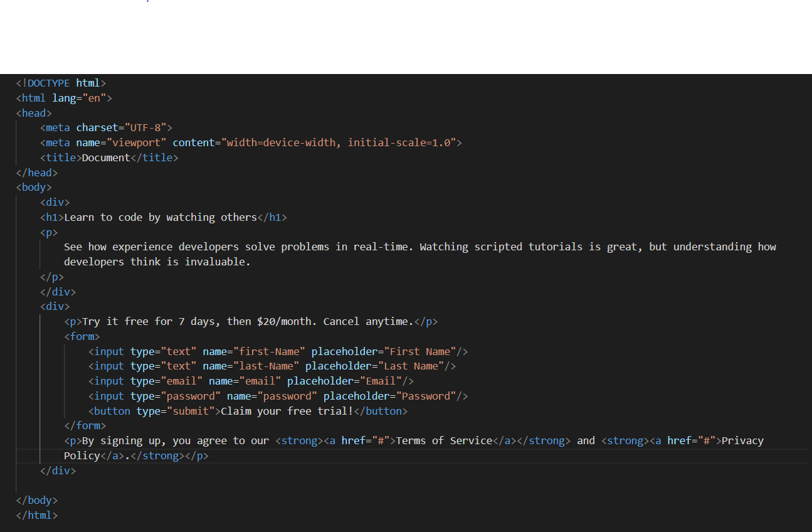Click the html lang="en" opening tag
Image resolution: width=812 pixels, height=532 pixels.
tap(64, 98)
